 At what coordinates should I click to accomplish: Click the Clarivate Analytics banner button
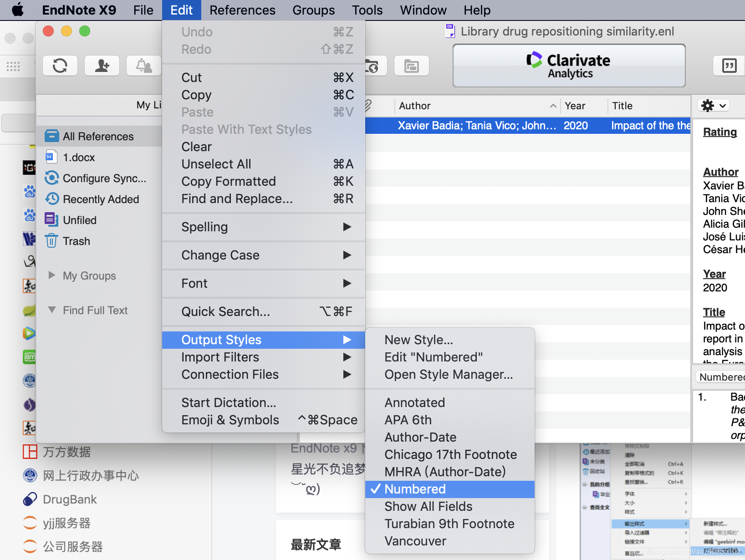pyautogui.click(x=569, y=66)
